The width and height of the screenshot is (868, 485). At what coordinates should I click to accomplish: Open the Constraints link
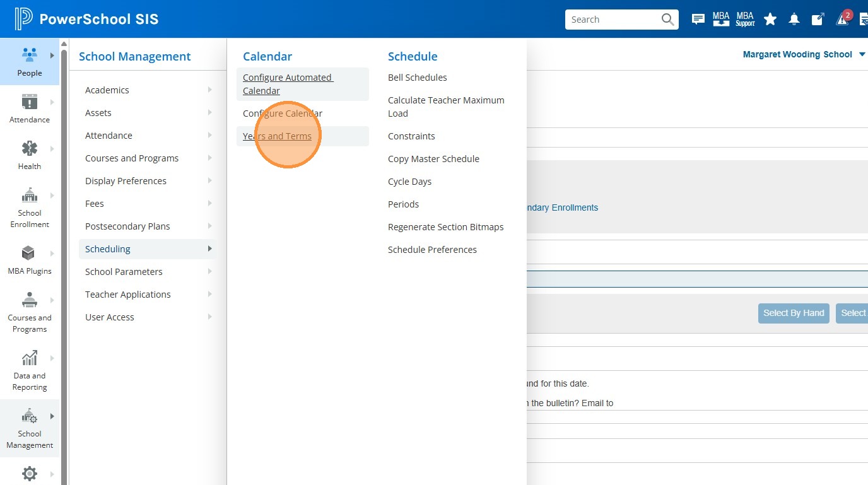tap(411, 136)
